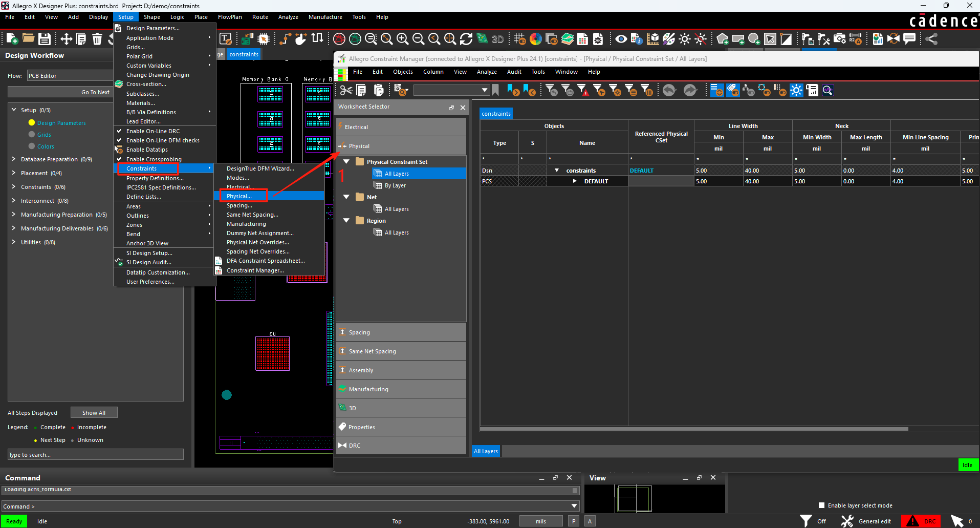Viewport: 980px width, 528px height.
Task: Select the Move tool icon
Action: point(66,38)
